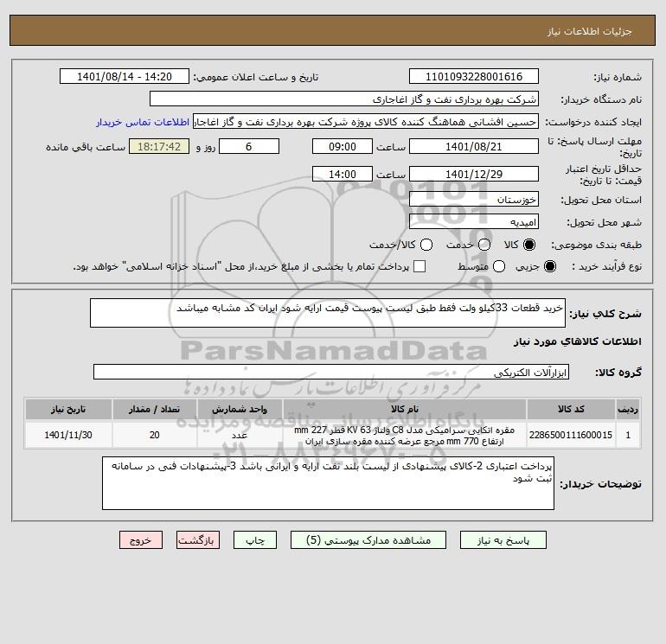The height and width of the screenshot is (644, 666).
Task: Click the طبقه بندی موضوعی label
Action: (596, 245)
